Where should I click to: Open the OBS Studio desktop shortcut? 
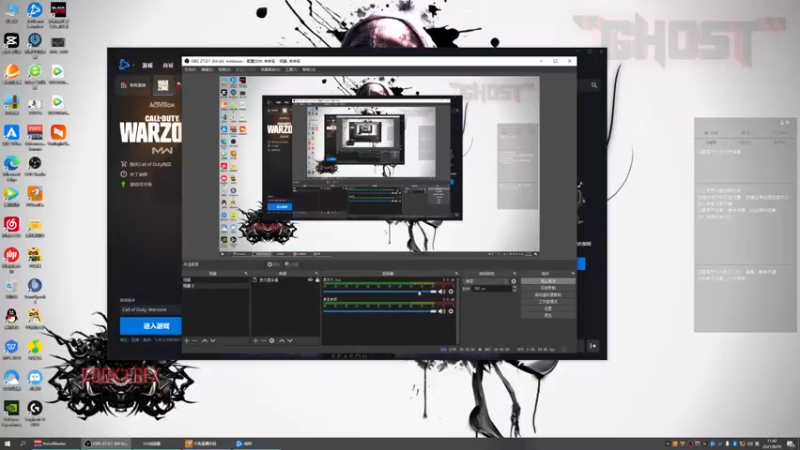click(35, 166)
